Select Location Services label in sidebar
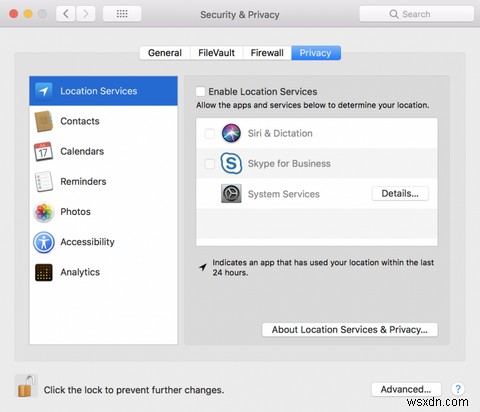 (99, 91)
